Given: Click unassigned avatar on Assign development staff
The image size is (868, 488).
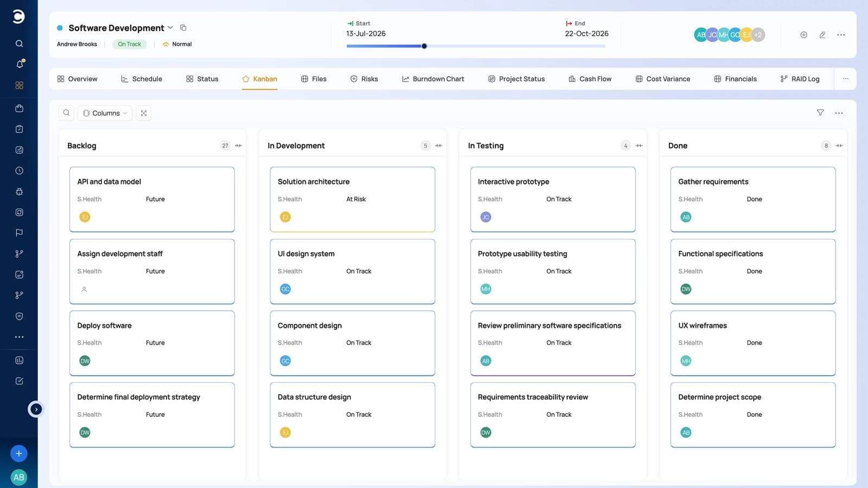Looking at the screenshot, I should point(84,289).
